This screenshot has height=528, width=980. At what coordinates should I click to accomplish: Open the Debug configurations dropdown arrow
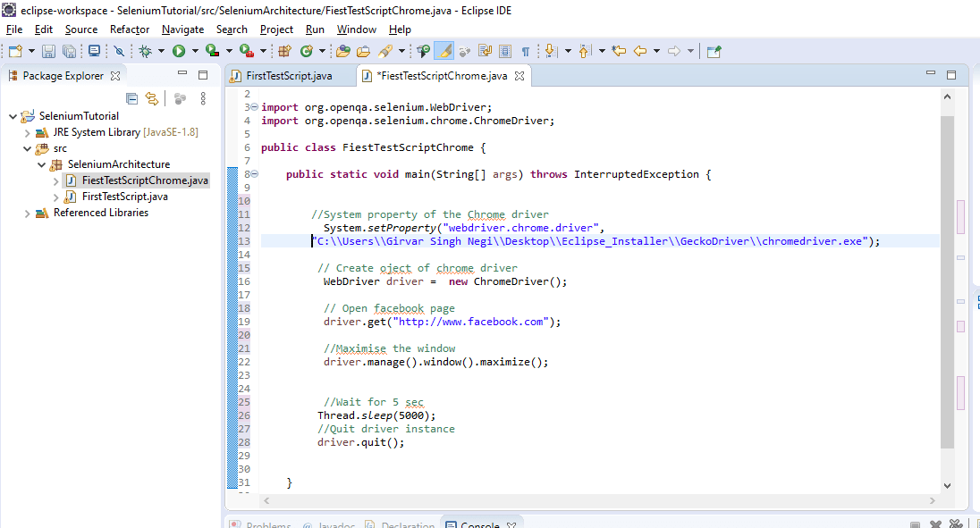pos(161,51)
